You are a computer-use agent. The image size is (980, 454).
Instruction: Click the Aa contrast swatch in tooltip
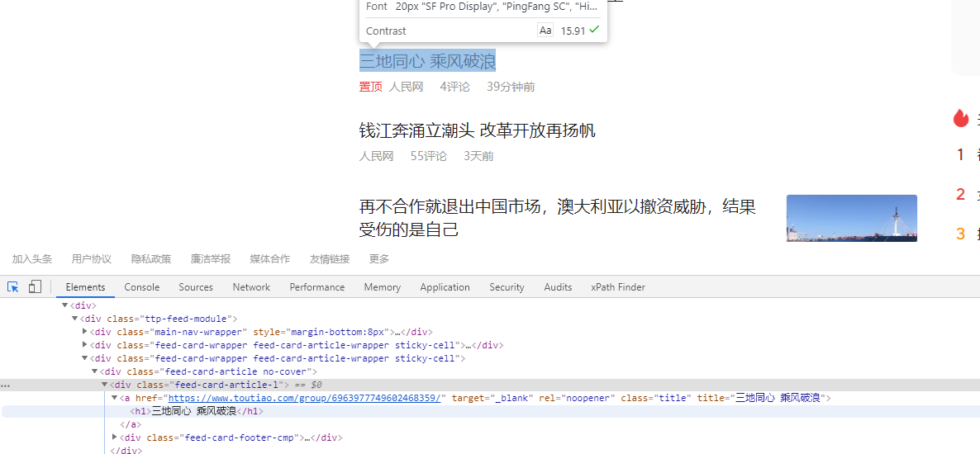click(x=545, y=30)
